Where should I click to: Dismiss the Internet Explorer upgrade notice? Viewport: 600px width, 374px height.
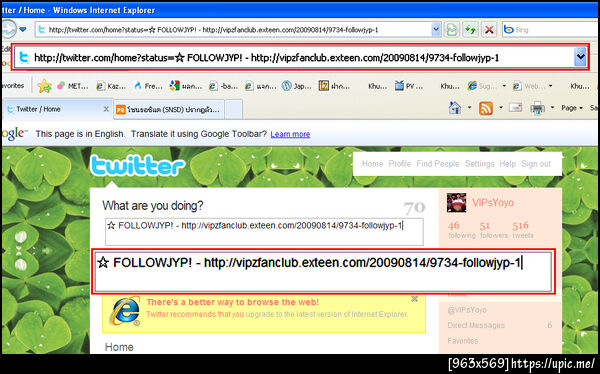(414, 299)
